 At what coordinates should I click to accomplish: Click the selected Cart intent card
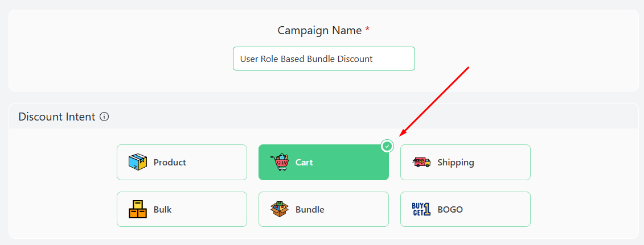pyautogui.click(x=323, y=162)
